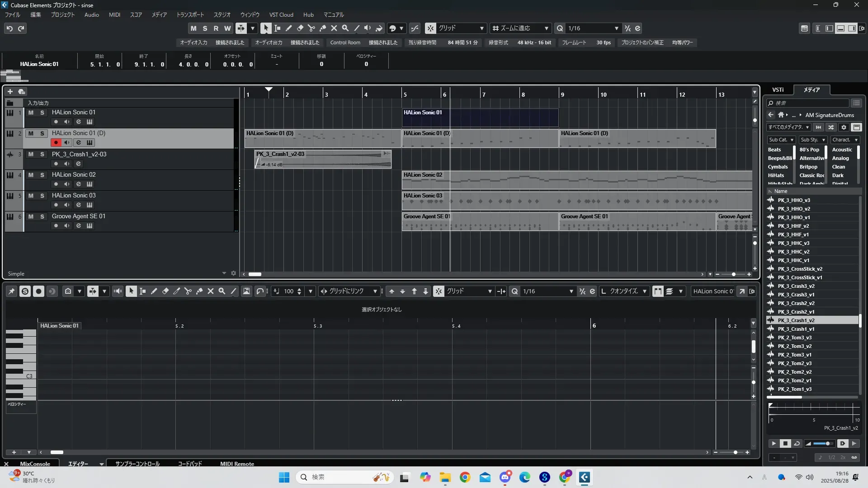Click the Undo arrow icon

coord(9,28)
